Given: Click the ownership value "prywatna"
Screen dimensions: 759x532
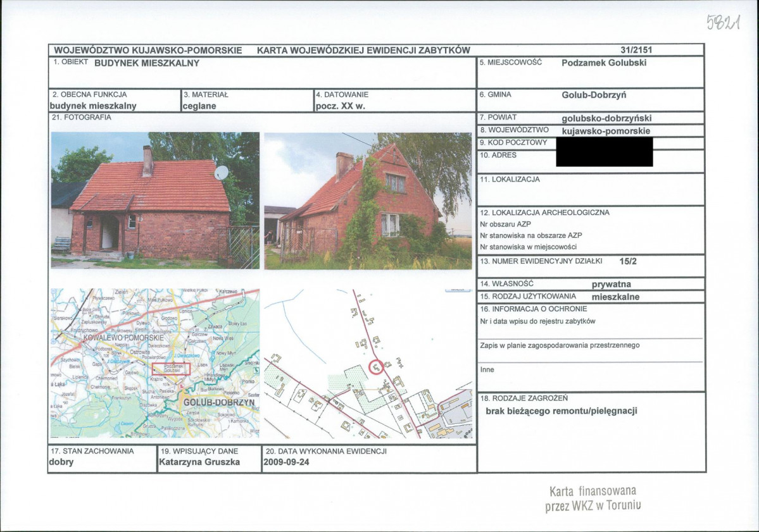Looking at the screenshot, I should click(612, 285).
